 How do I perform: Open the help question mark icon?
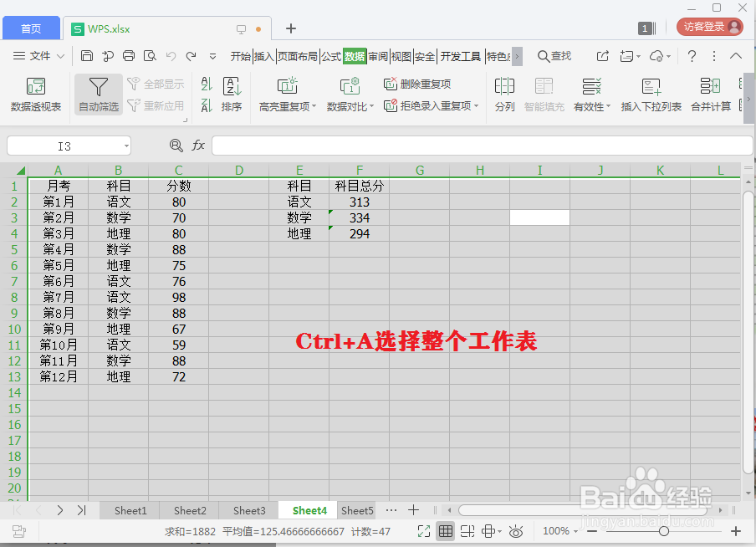coord(692,56)
